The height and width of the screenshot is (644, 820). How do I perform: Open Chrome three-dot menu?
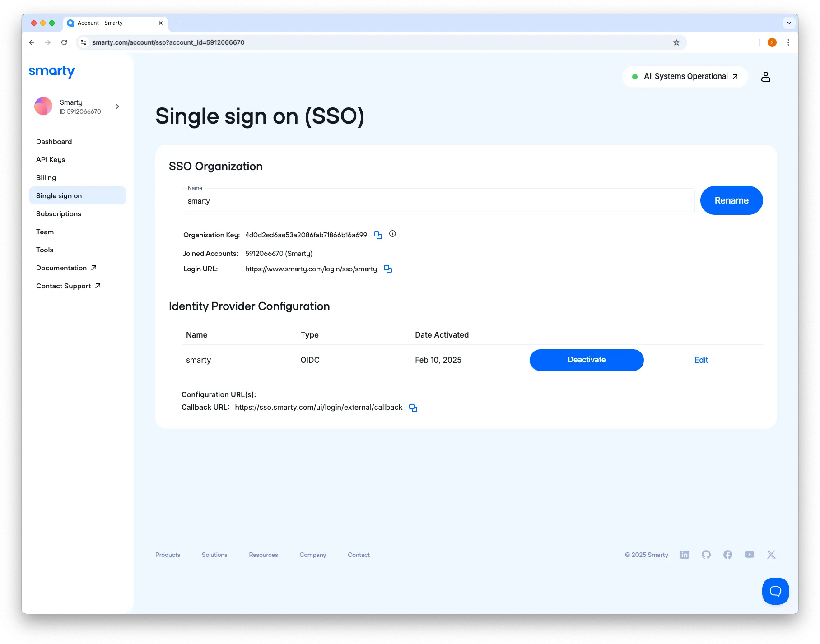tap(788, 42)
